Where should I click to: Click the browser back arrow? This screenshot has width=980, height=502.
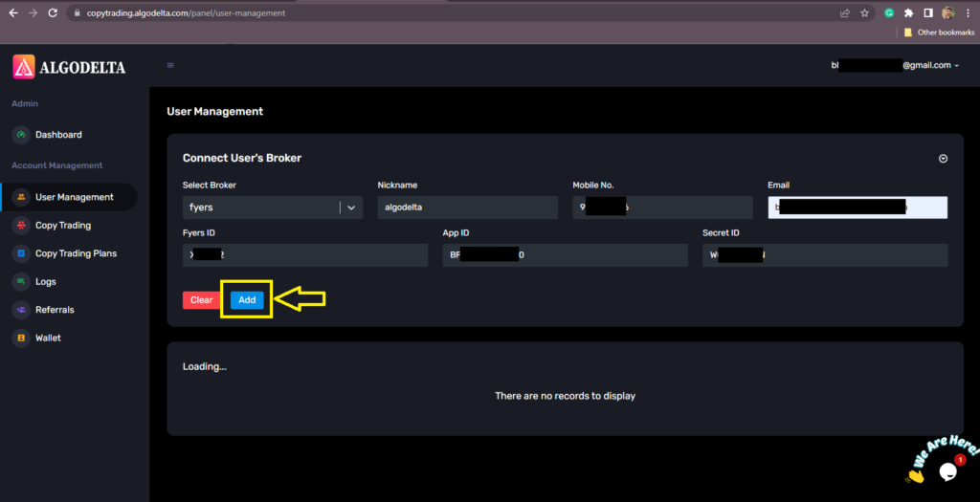(x=13, y=13)
